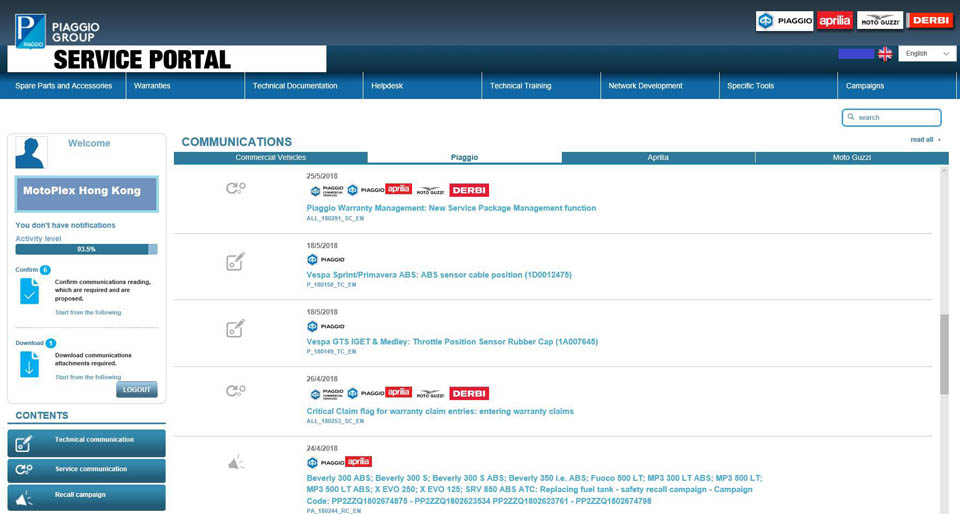Click Piaggio logo in 18/5/2018 ABS entry
The height and width of the screenshot is (514, 960).
(326, 259)
